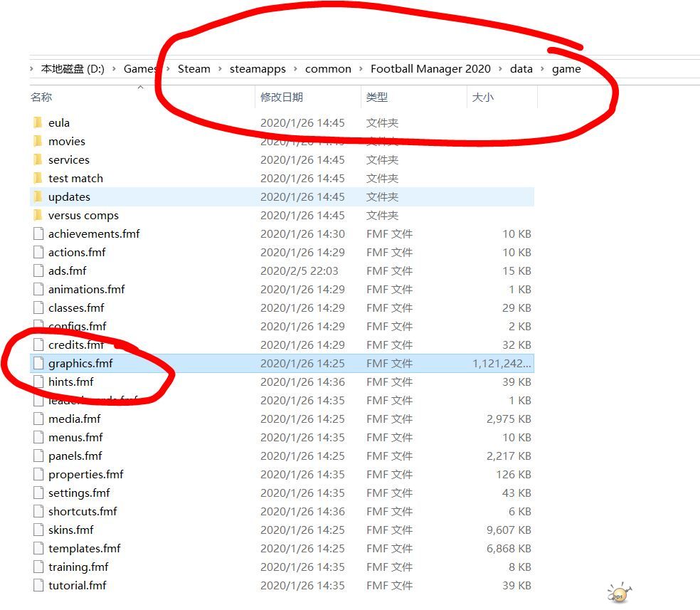Expand breadcrumb chevron after Steam
This screenshot has height=610, width=700.
pyautogui.click(x=220, y=69)
